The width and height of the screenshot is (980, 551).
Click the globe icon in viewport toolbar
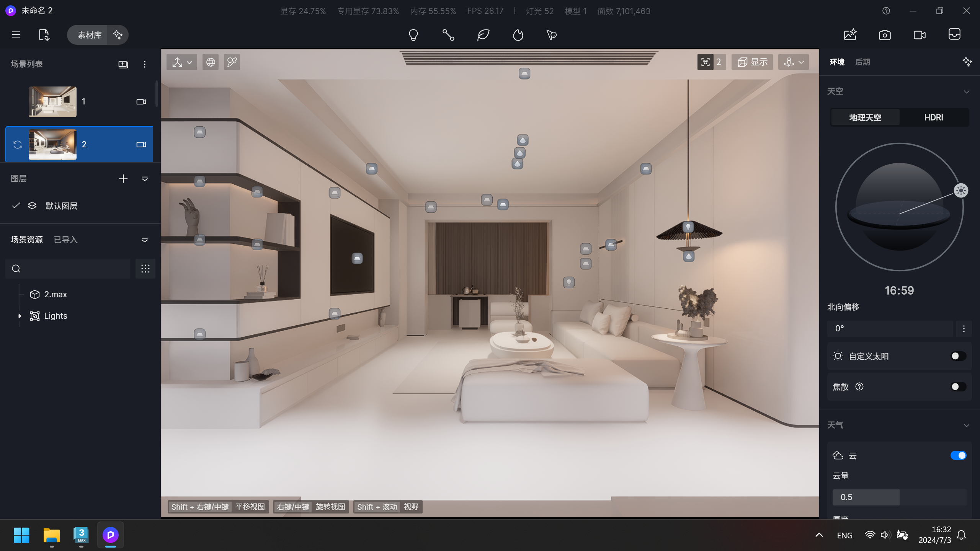211,62
